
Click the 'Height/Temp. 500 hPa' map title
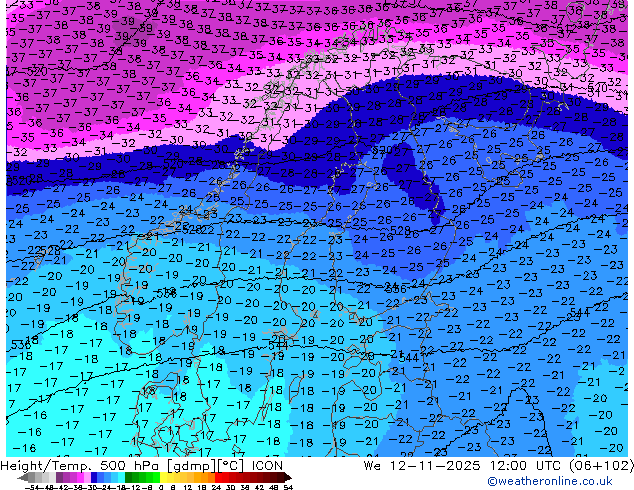coord(82,466)
